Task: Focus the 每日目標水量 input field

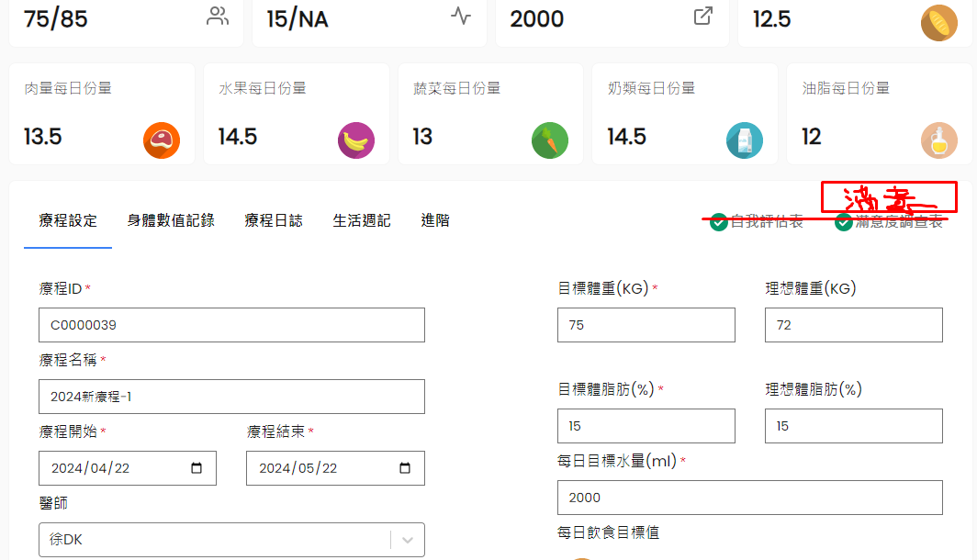Action: point(749,498)
